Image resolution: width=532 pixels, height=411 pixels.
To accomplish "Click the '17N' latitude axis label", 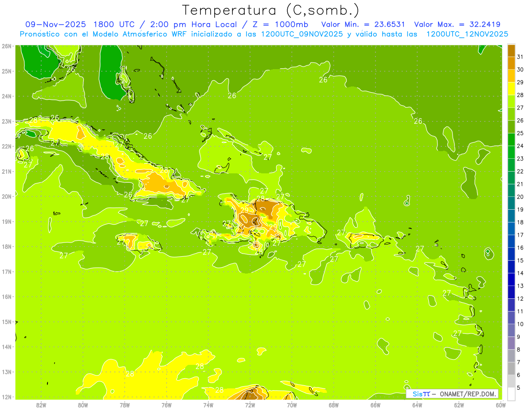I will pyautogui.click(x=6, y=272).
